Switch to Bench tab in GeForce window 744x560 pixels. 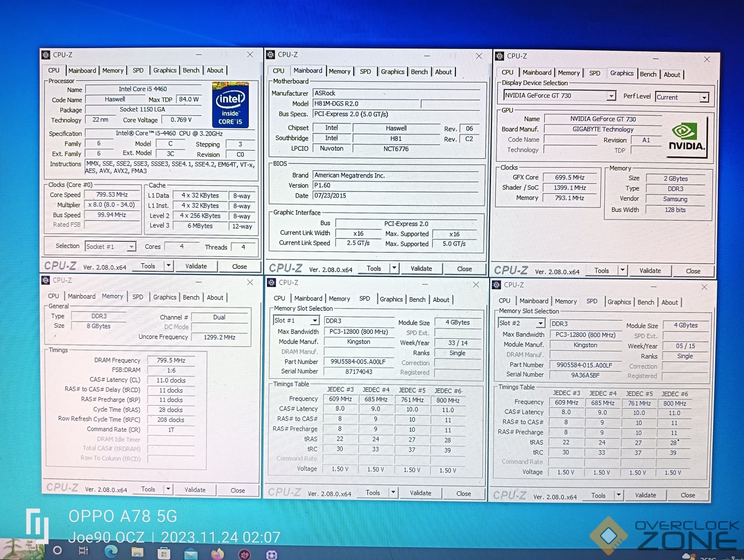(648, 74)
